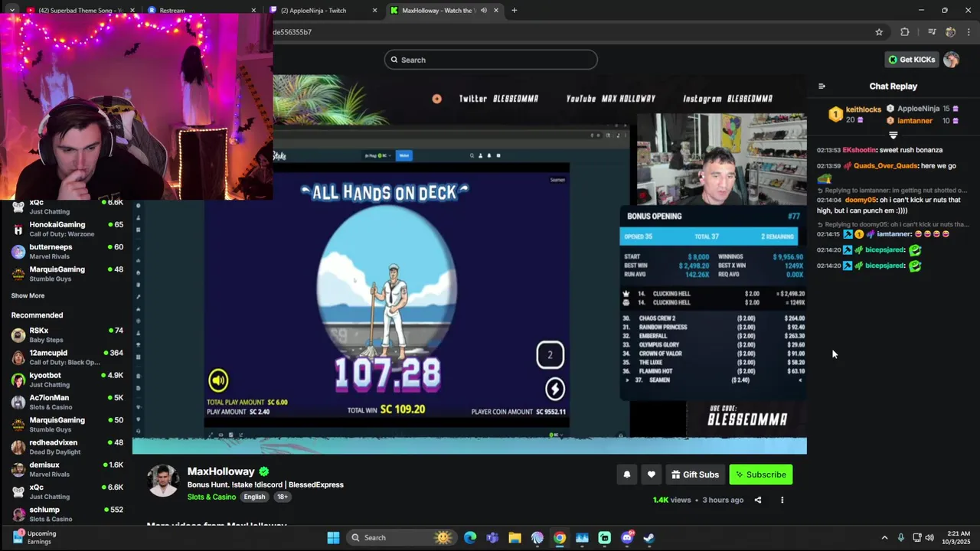This screenshot has width=980, height=551.
Task: Open the clock and date flyout
Action: point(958,537)
